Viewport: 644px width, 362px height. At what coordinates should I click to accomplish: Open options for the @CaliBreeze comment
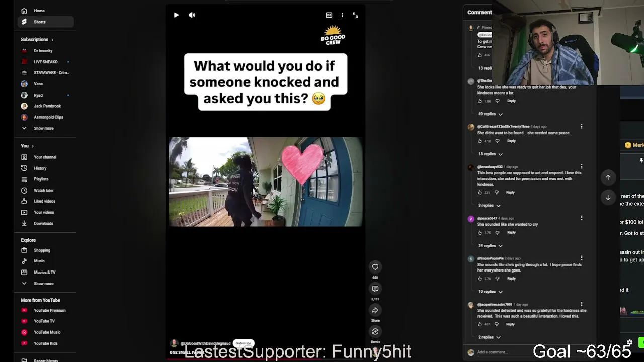coord(582,127)
